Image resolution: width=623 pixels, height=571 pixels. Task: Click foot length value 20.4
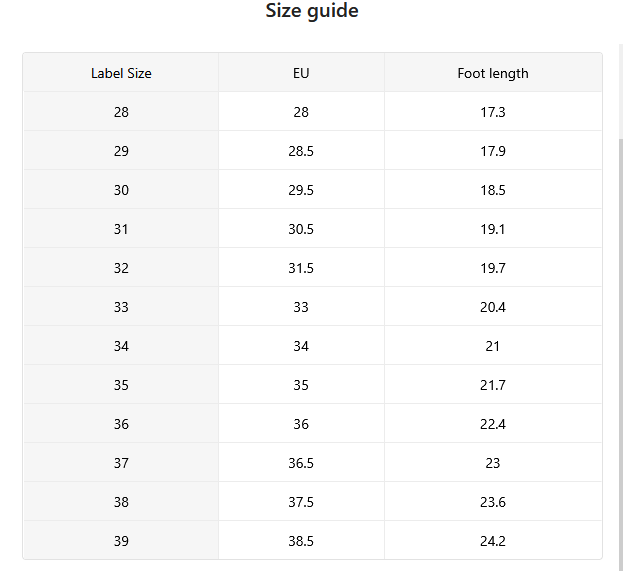[x=493, y=307]
